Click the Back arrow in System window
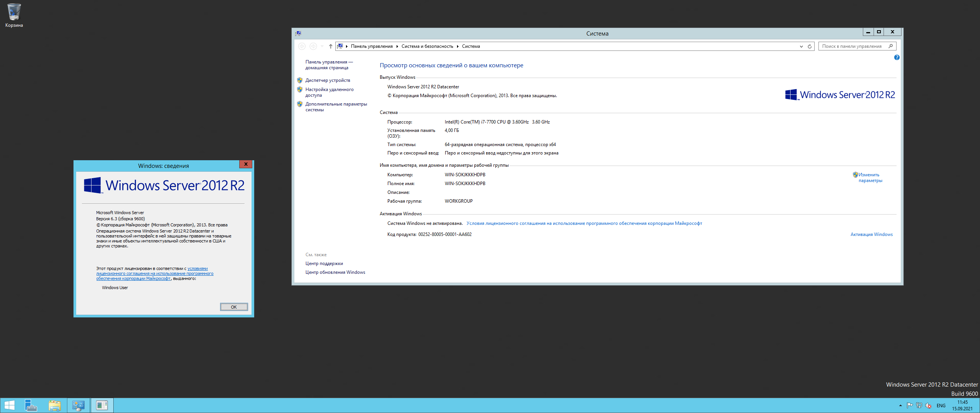The image size is (980, 413). [x=302, y=46]
